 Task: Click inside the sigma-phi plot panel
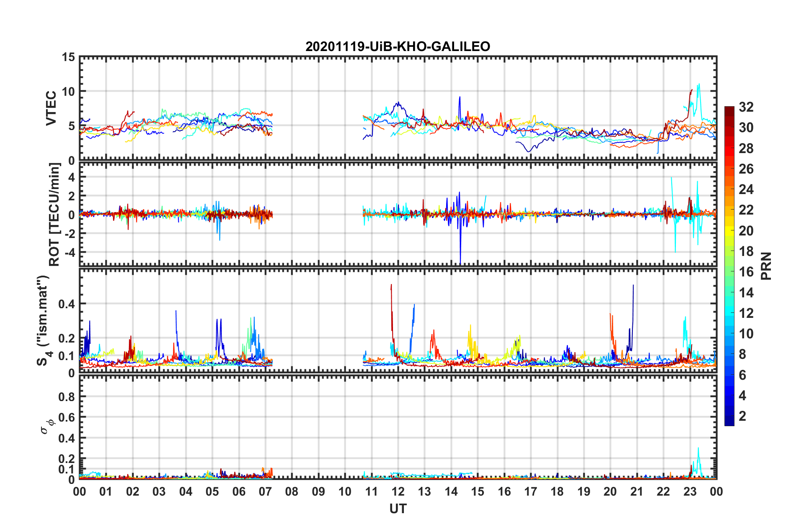pyautogui.click(x=398, y=427)
